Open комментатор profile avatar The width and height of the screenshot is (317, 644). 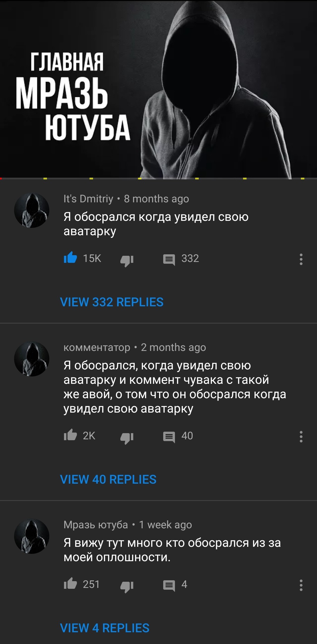point(32,359)
